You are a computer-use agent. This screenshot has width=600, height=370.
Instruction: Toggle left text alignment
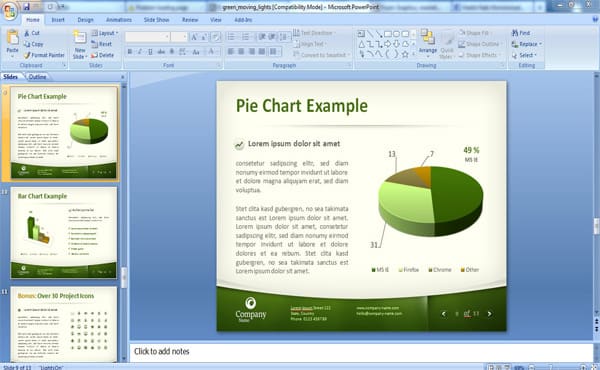coord(231,51)
